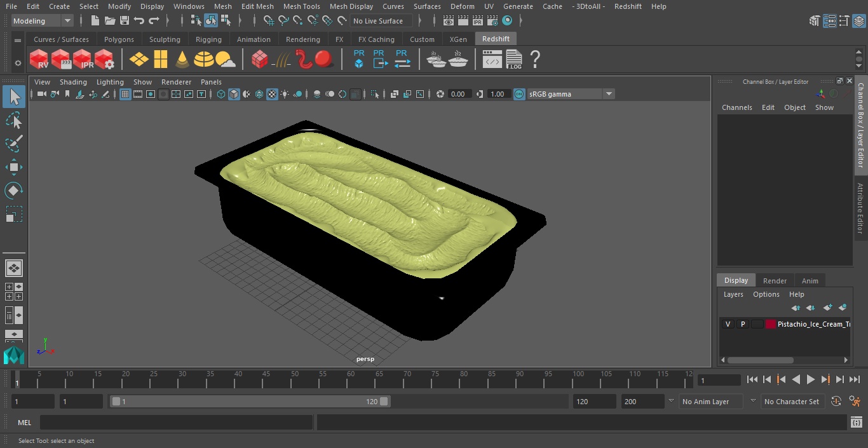Activate the Rotate tool in toolbox
Viewport: 868px width, 448px height.
(14, 191)
